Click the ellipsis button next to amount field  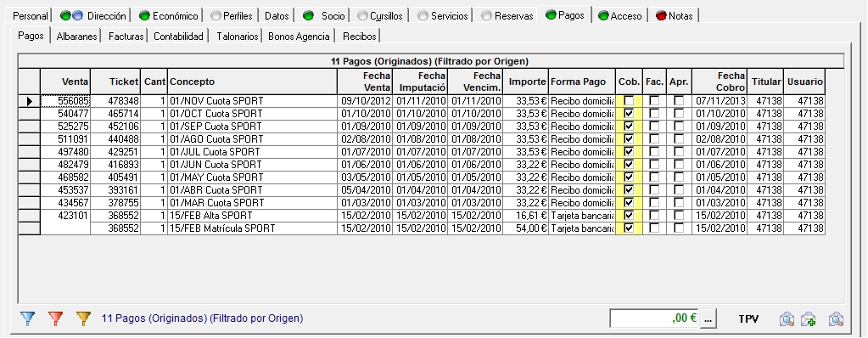point(708,318)
